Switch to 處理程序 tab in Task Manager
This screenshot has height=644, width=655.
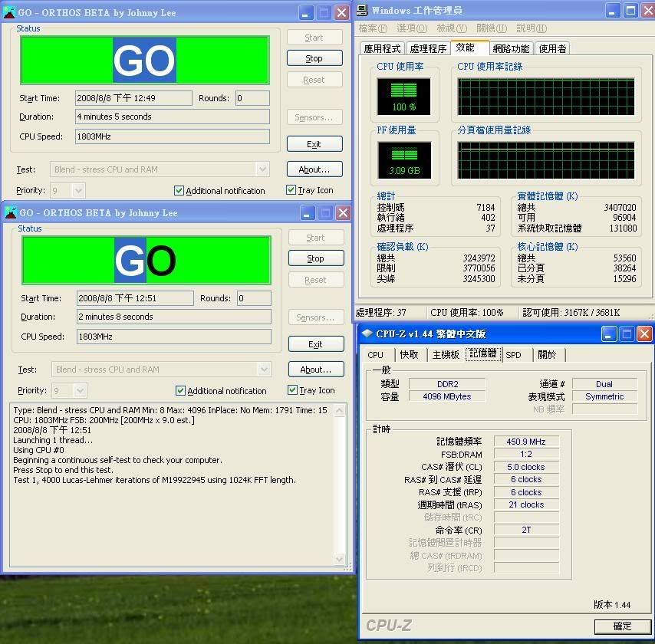click(428, 49)
